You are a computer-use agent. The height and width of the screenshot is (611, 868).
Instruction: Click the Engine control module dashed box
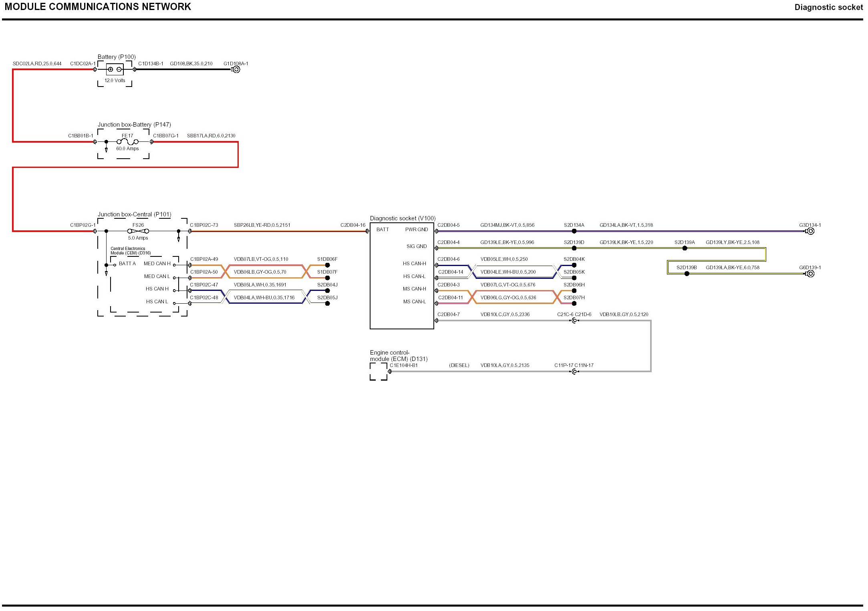click(x=379, y=372)
